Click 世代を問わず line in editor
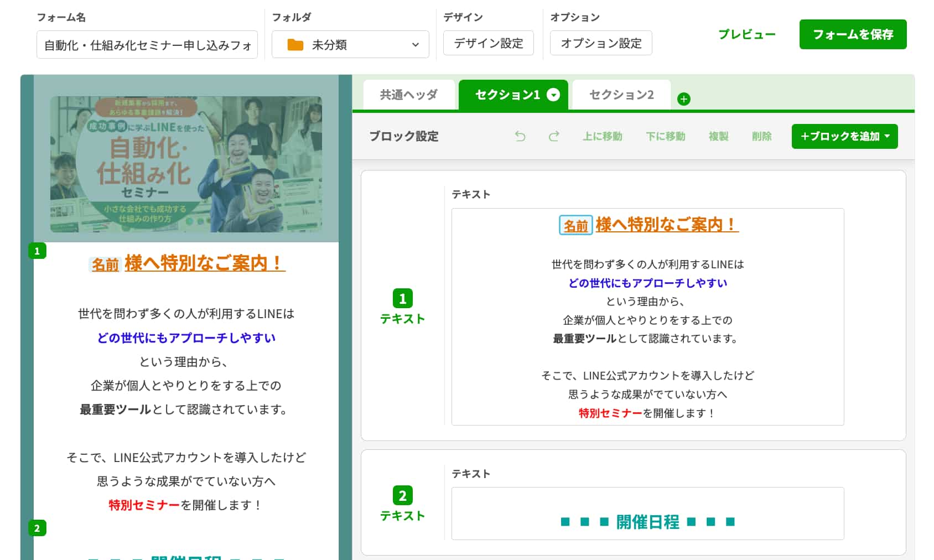Image resolution: width=934 pixels, height=560 pixels. click(x=647, y=265)
